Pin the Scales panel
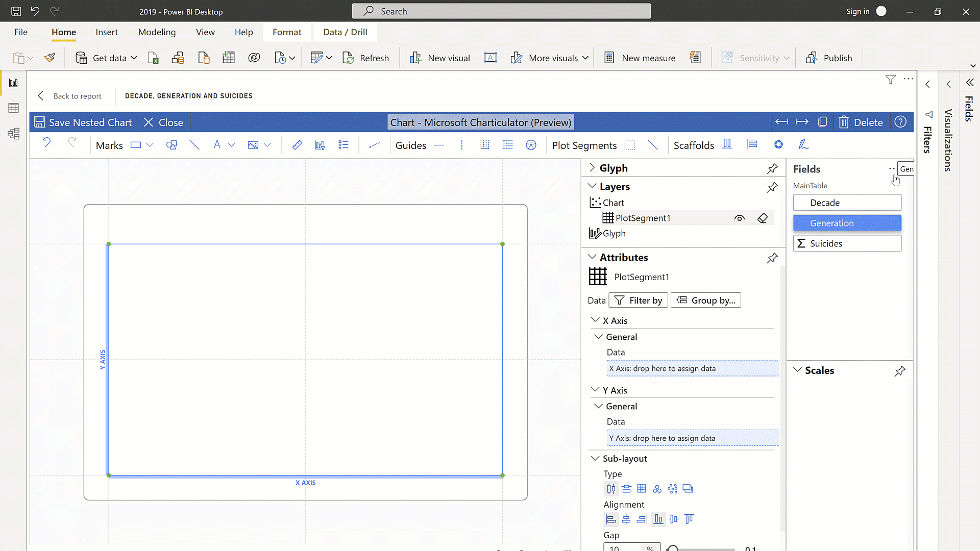The width and height of the screenshot is (980, 551). coord(900,371)
